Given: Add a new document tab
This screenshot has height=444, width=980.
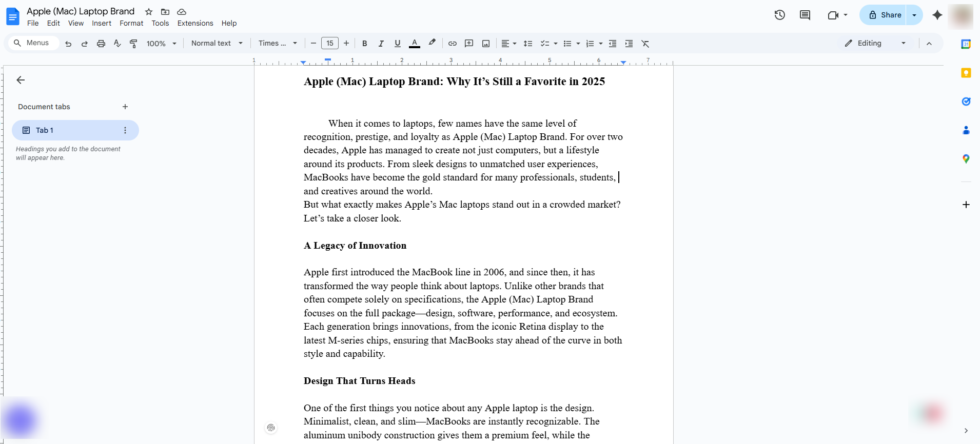Looking at the screenshot, I should pos(125,107).
